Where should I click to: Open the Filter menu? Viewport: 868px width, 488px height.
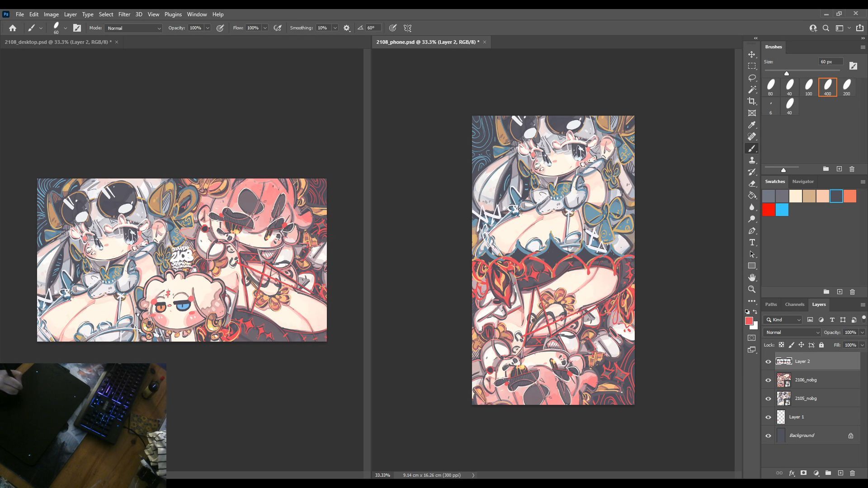(x=124, y=14)
